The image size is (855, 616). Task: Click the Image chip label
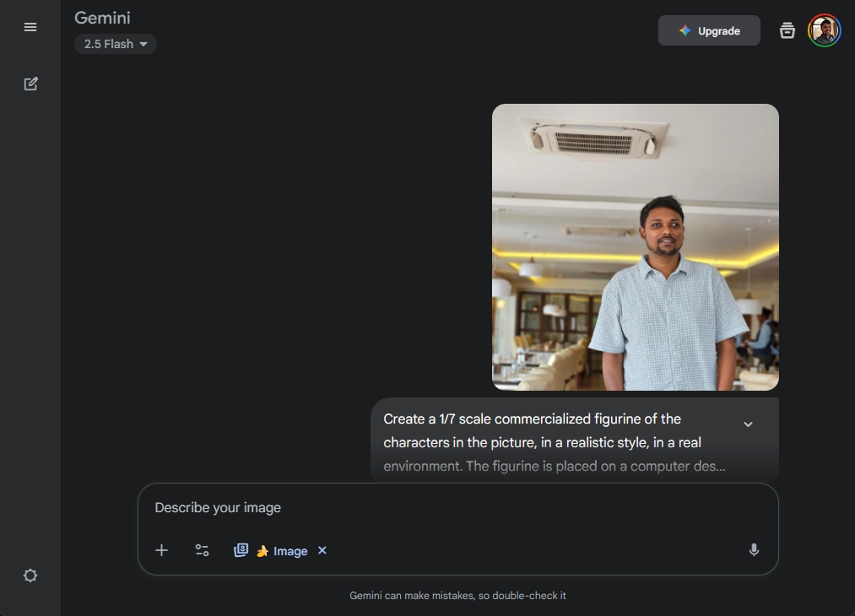coord(290,550)
